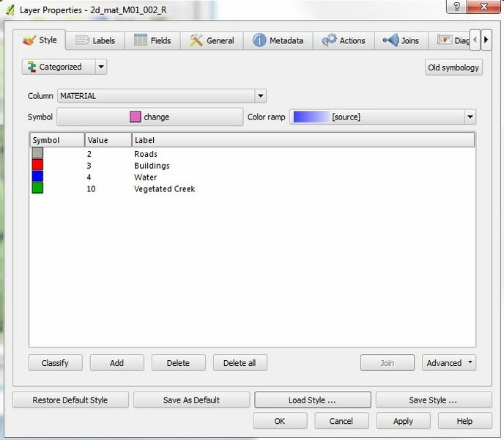Screen dimensions: 504x440
Task: Expand the Advanced options menu
Action: [x=449, y=363]
